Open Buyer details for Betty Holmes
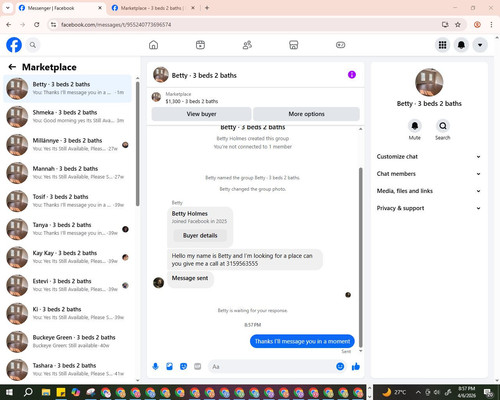 click(200, 236)
